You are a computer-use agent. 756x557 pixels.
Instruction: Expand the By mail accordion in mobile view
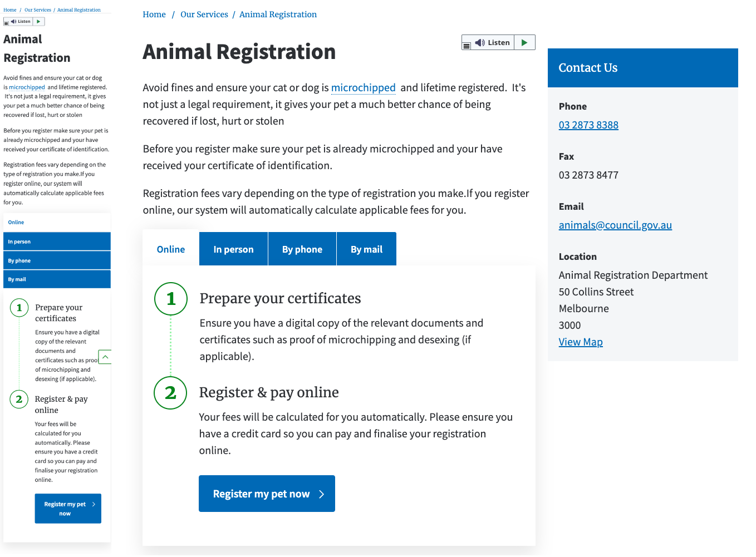click(x=57, y=279)
